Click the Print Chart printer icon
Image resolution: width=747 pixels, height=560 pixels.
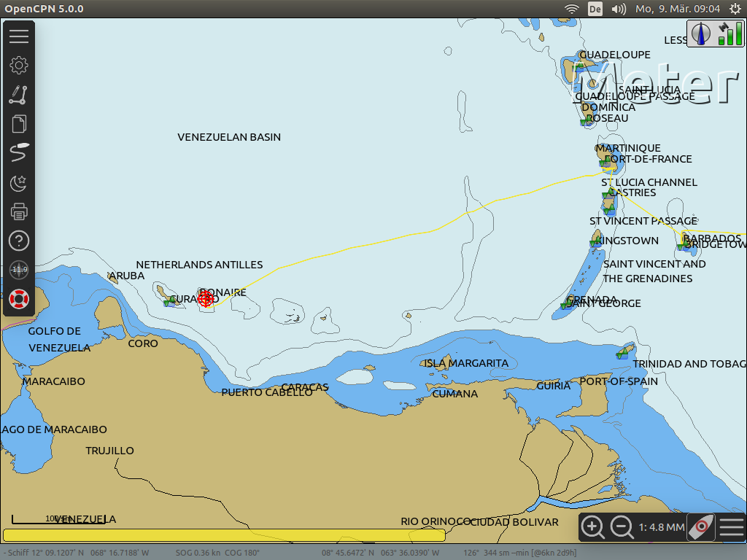18,211
